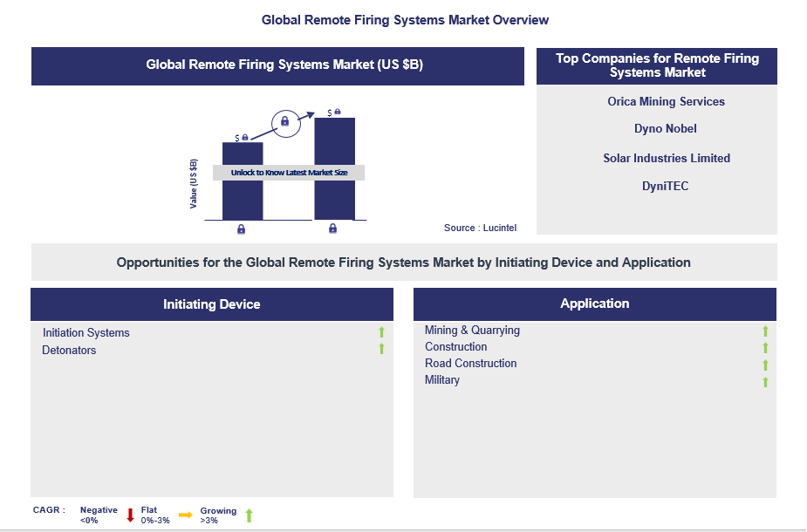The height and width of the screenshot is (532, 807).
Task: Switch to the Application panel header
Action: (x=595, y=304)
